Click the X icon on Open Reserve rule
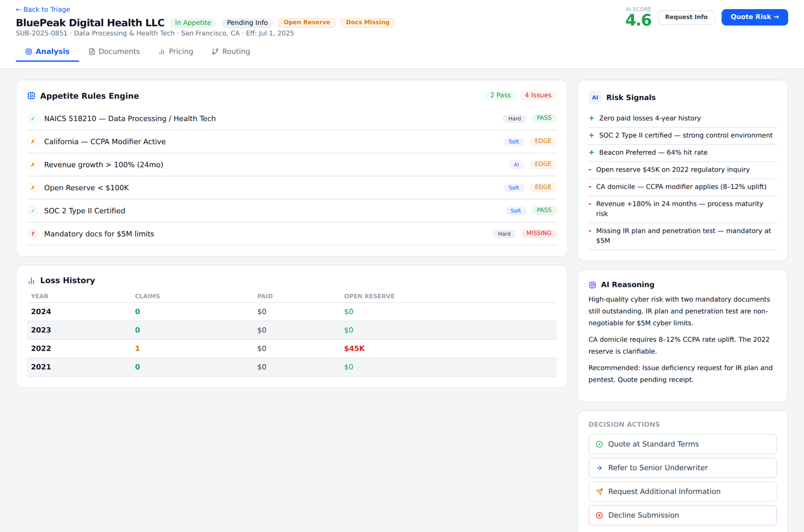 tap(33, 188)
